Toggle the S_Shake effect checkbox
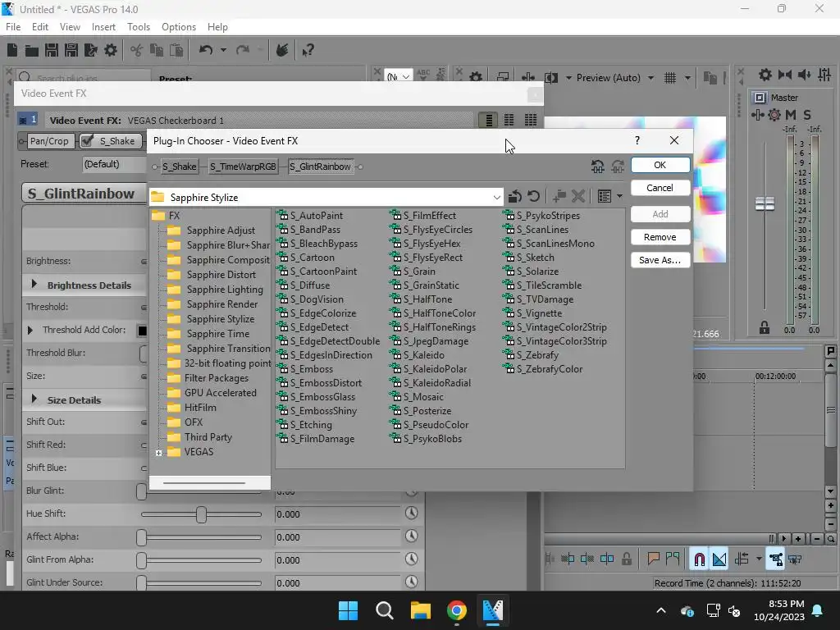Viewport: 840px width, 630px height. [87, 141]
